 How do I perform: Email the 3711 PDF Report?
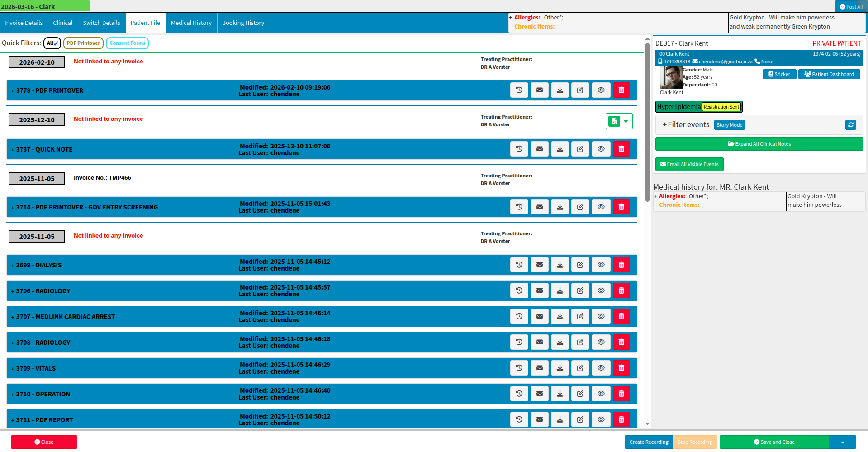click(x=540, y=419)
